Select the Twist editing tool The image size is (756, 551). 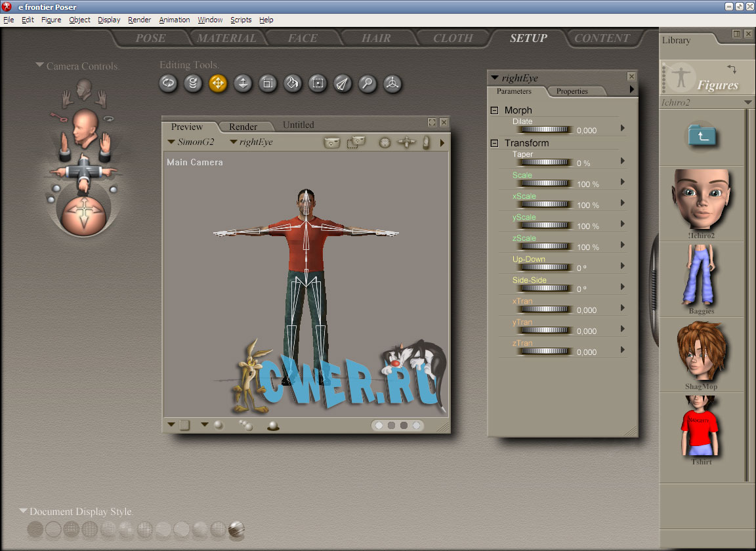[x=193, y=83]
